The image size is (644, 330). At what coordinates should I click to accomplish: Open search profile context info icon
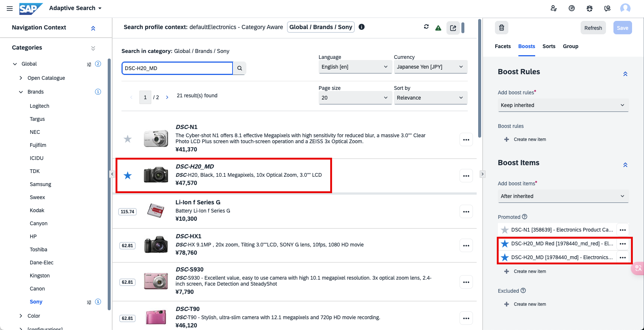click(x=362, y=27)
